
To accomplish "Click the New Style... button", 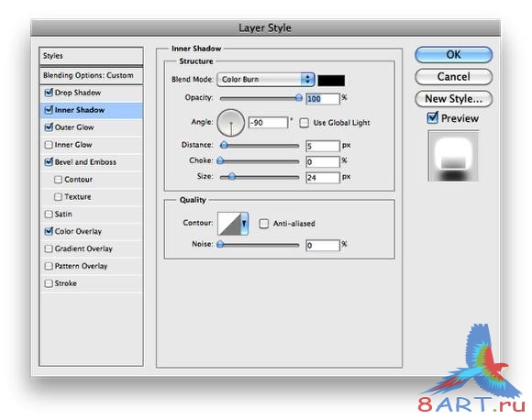I will [x=453, y=99].
